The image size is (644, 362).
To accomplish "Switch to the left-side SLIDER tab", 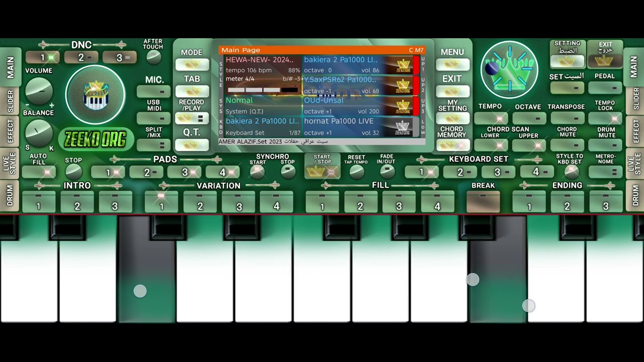I will pyautogui.click(x=11, y=101).
